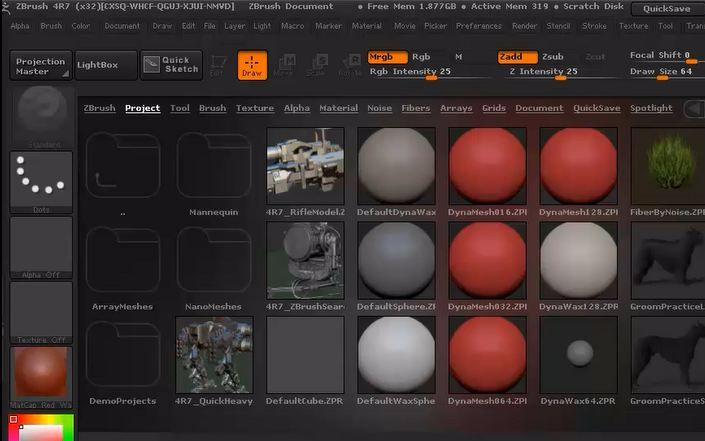705x441 pixels.
Task: Select the 4R7_RifleModel project thumbnail
Action: click(x=305, y=166)
